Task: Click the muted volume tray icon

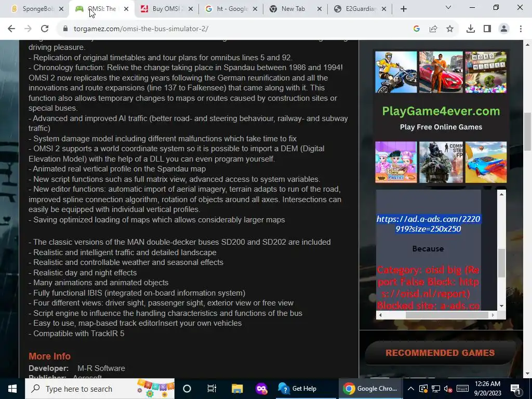Action: pos(448,389)
